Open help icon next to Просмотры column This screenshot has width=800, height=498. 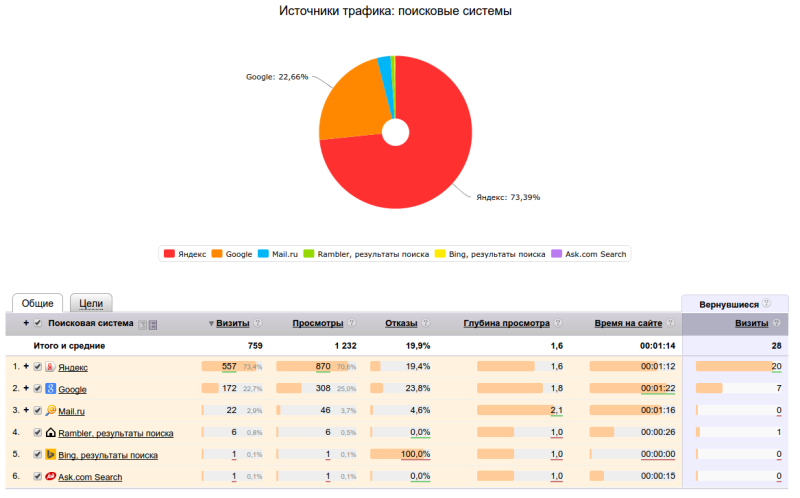pos(352,324)
